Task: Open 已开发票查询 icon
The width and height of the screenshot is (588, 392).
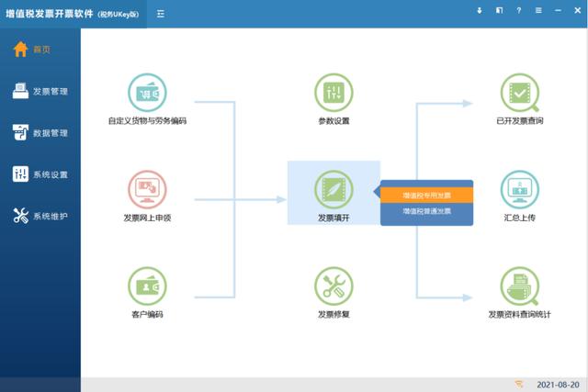Action: pos(520,94)
